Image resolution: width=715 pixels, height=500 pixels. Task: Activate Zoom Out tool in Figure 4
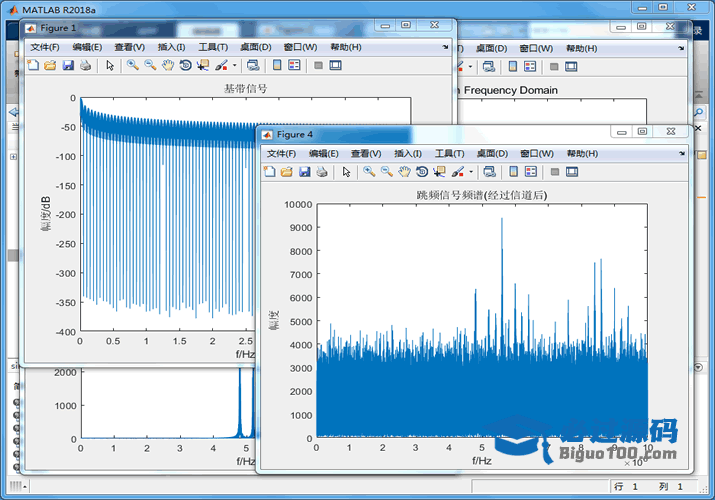point(387,172)
